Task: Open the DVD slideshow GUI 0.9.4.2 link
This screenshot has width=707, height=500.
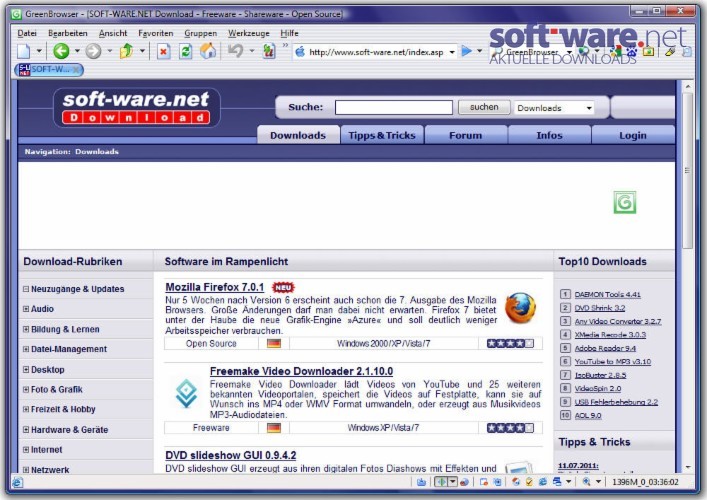Action: pyautogui.click(x=230, y=455)
